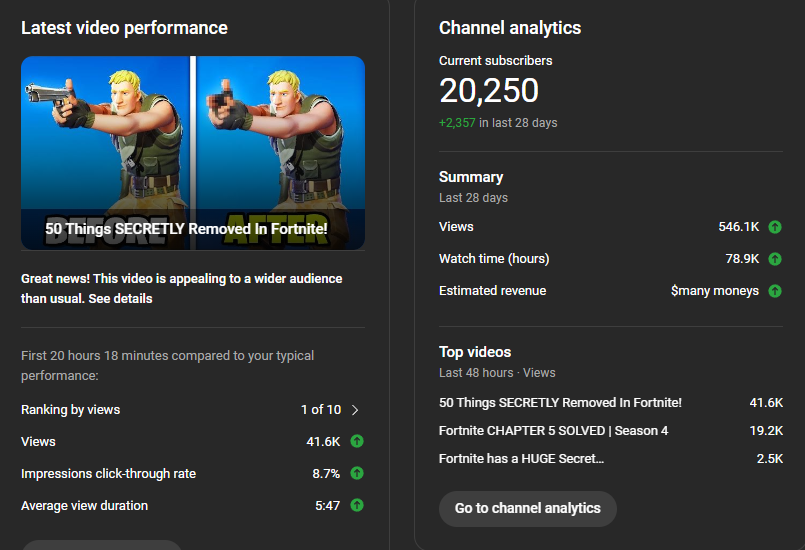Click the 546.1K summary views value
The width and height of the screenshot is (805, 550).
click(x=738, y=226)
